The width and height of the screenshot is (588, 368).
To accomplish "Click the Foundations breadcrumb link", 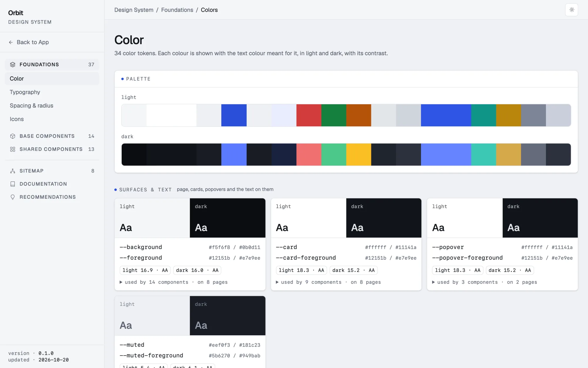I will (x=177, y=10).
